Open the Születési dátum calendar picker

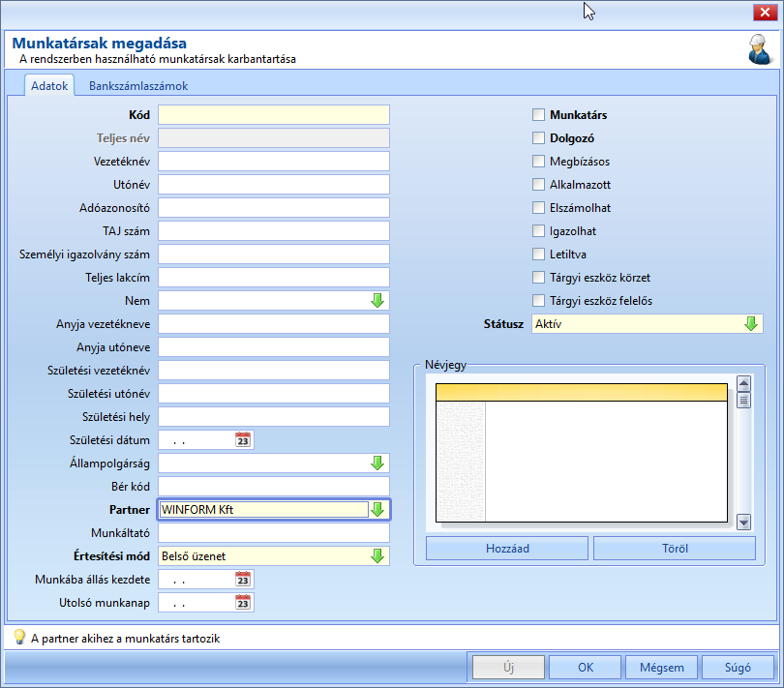pyautogui.click(x=243, y=440)
